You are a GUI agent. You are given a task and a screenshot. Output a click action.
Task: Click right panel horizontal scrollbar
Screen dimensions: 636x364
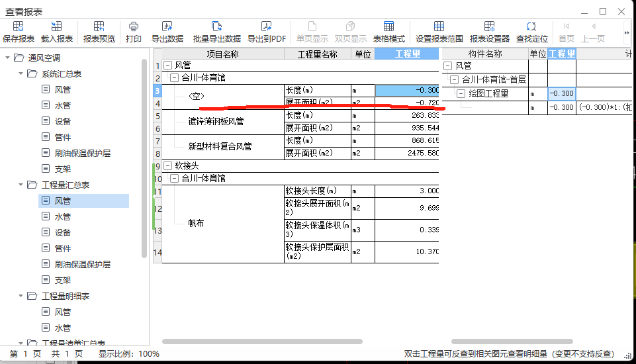(x=512, y=341)
